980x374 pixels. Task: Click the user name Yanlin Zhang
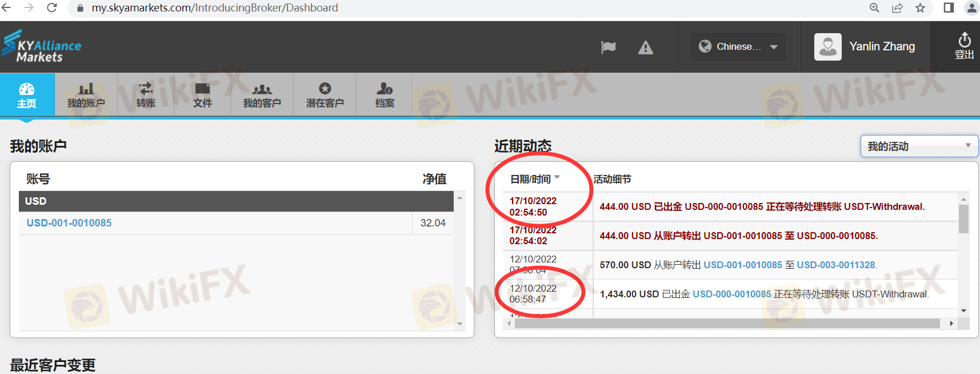(882, 47)
